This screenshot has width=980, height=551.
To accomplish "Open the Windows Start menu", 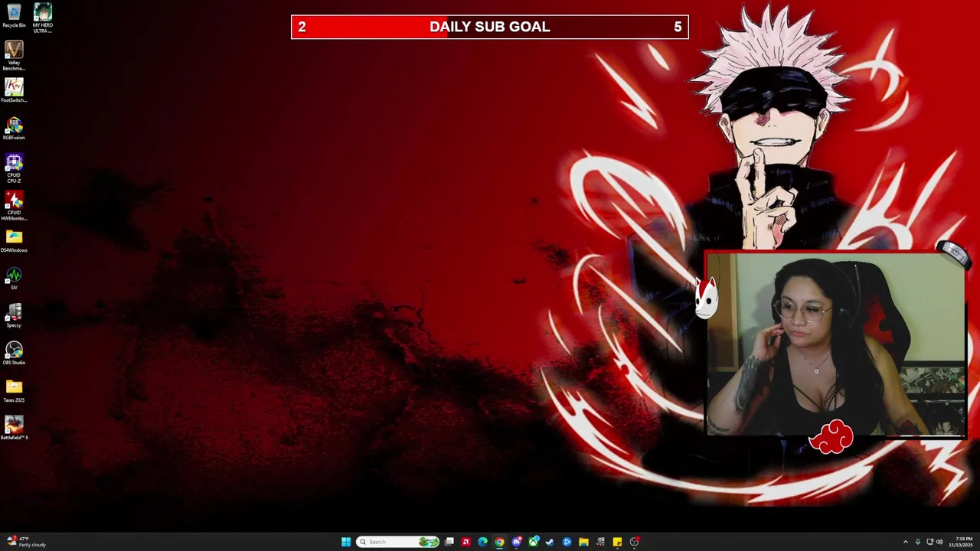I will pyautogui.click(x=346, y=542).
